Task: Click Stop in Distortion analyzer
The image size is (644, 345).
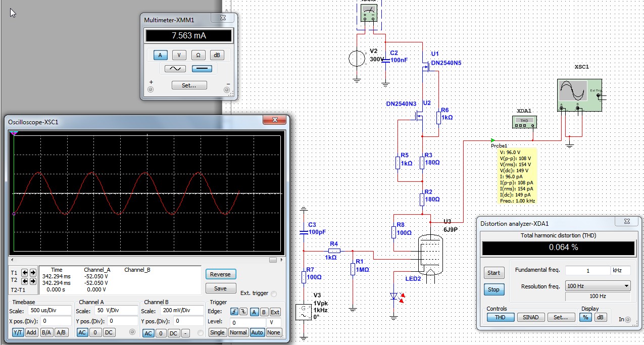Action: (493, 289)
